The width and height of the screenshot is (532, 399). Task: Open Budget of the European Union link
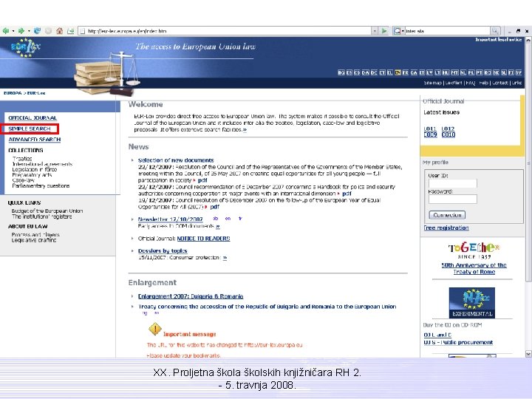(47, 211)
